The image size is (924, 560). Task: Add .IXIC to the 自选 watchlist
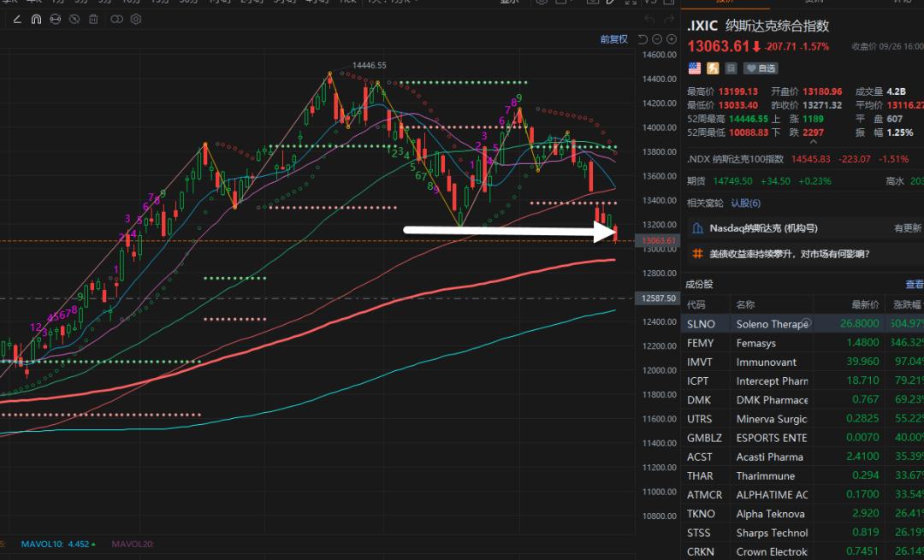(x=761, y=68)
